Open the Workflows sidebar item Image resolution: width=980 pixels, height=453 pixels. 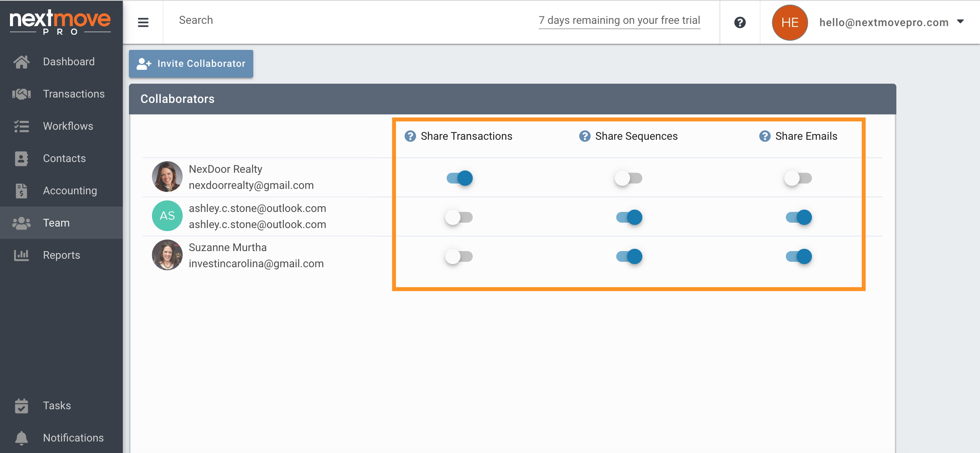coord(68,126)
